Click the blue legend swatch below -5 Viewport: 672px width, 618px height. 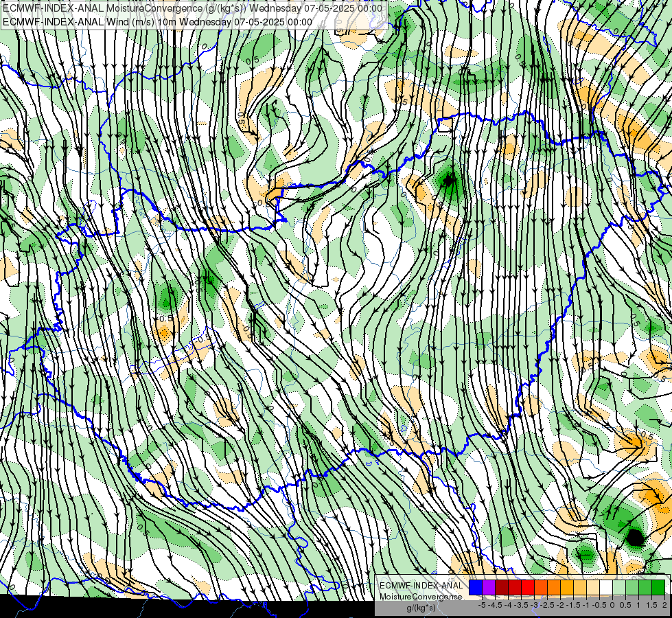[x=476, y=587]
